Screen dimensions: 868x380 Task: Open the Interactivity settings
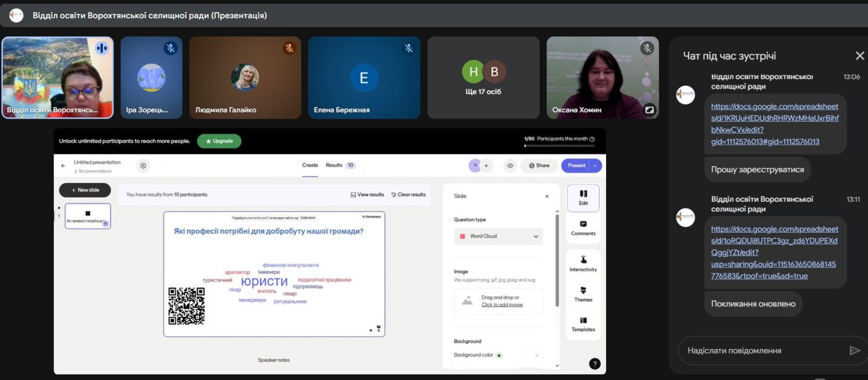583,264
